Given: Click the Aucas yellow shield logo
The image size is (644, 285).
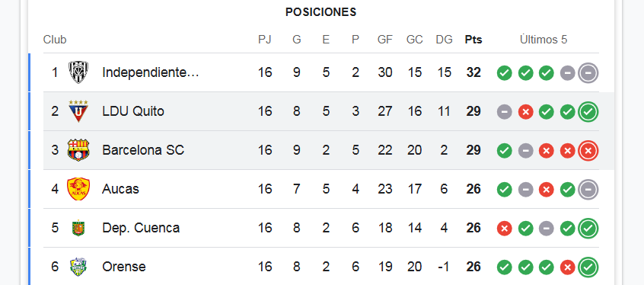Looking at the screenshot, I should coord(78,189).
